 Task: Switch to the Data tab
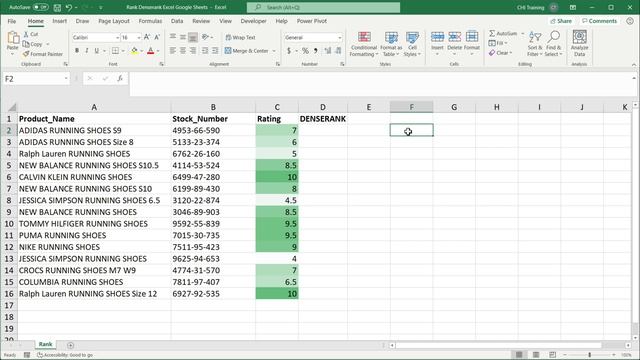(177, 21)
